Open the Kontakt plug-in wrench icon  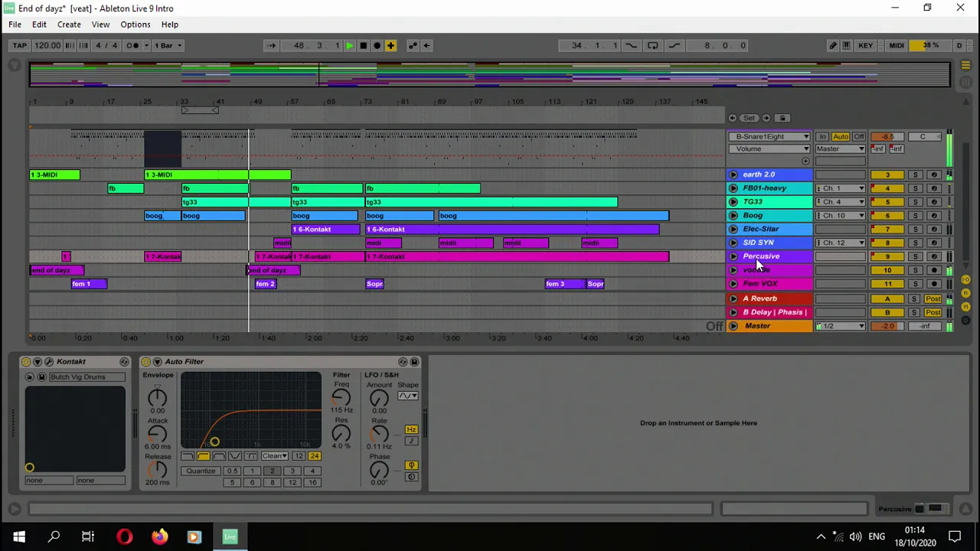click(49, 361)
